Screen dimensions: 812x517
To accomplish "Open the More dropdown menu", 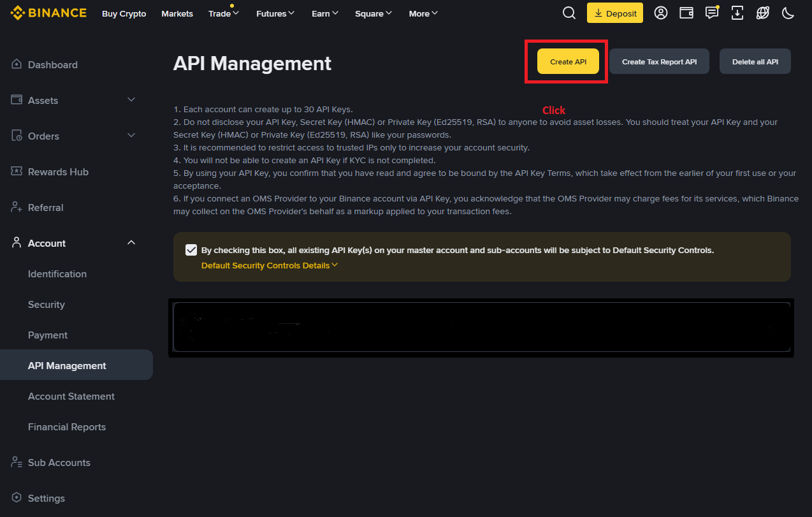I will (x=423, y=13).
